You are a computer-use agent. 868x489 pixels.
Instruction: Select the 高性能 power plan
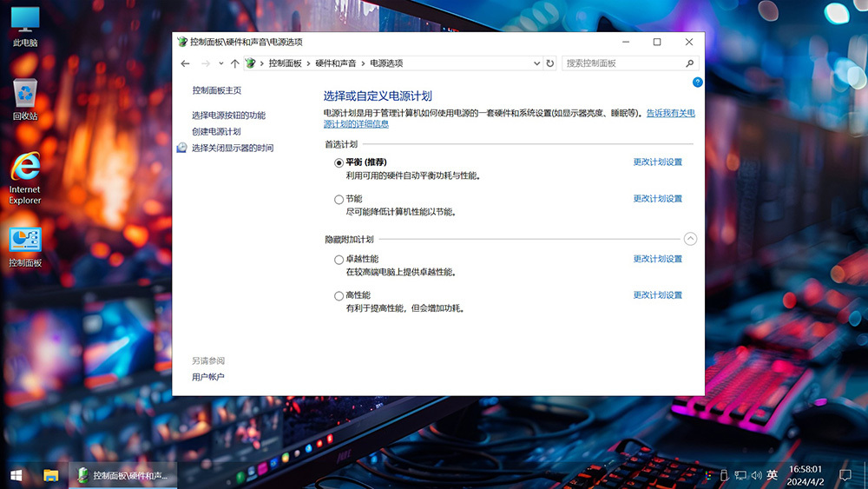tap(339, 296)
